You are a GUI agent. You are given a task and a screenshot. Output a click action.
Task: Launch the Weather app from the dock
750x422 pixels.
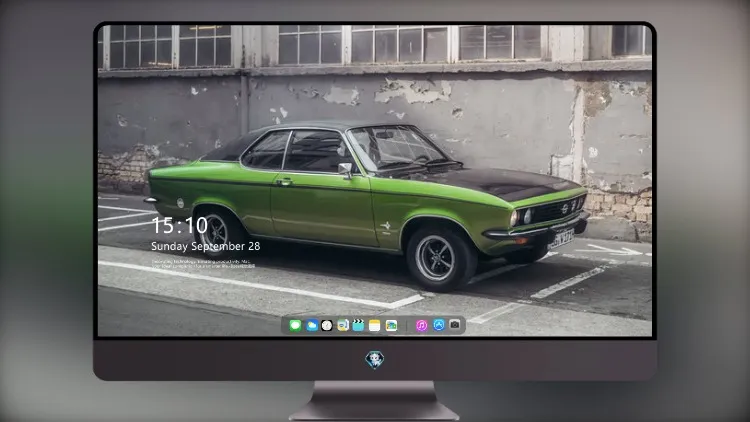(311, 326)
